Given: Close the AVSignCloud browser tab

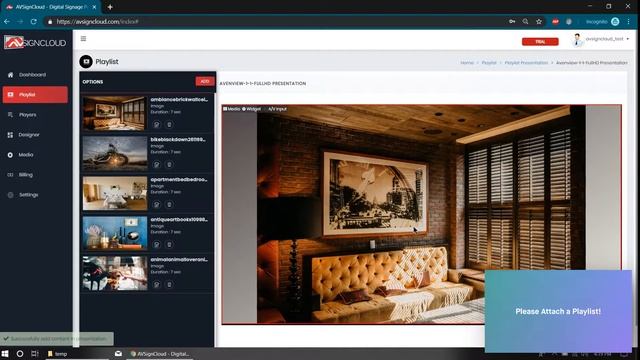Looking at the screenshot, I should (x=95, y=7).
